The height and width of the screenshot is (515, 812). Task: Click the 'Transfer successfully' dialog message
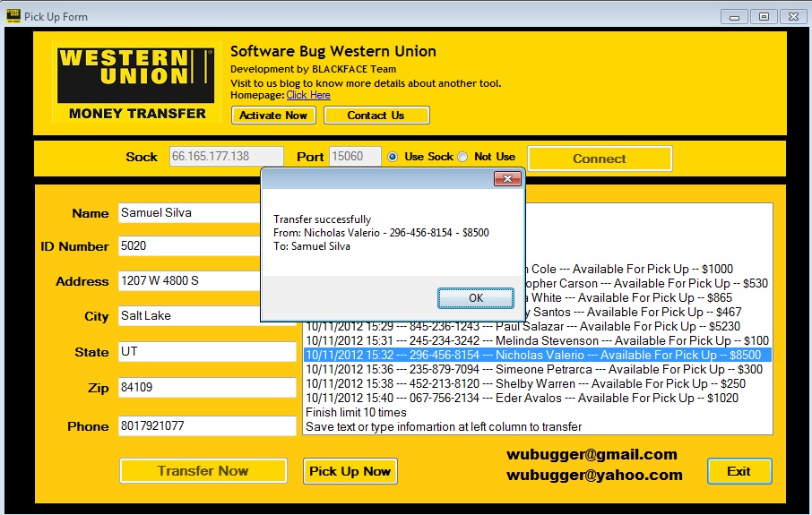322,219
